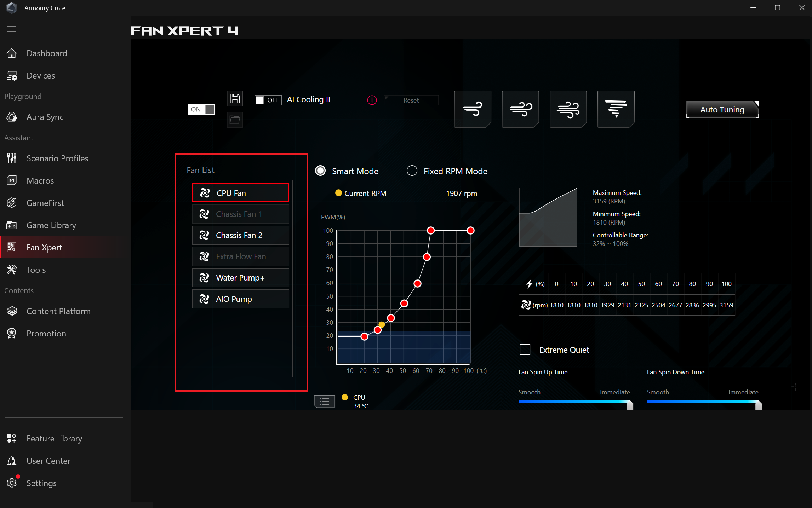Toggle the Fan Xpert ON switch
The height and width of the screenshot is (508, 812).
pyautogui.click(x=201, y=109)
